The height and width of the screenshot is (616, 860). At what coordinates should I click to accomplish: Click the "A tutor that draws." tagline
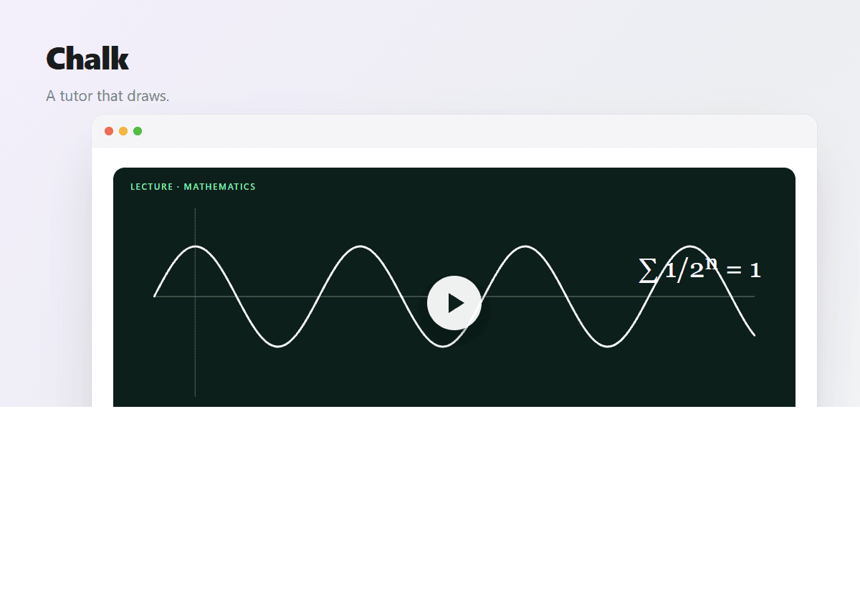(x=107, y=96)
